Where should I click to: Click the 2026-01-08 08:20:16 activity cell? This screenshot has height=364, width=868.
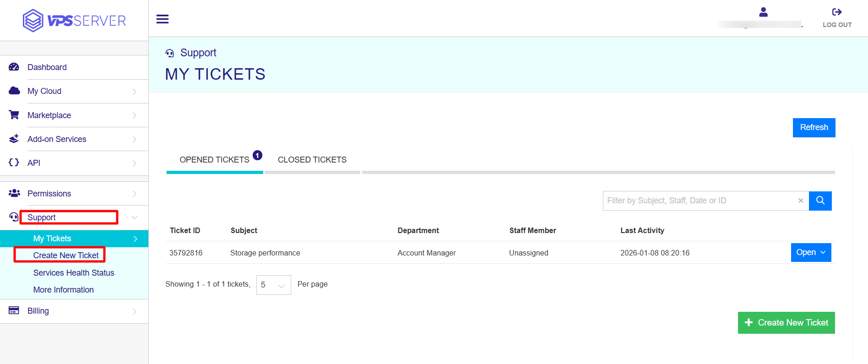655,253
